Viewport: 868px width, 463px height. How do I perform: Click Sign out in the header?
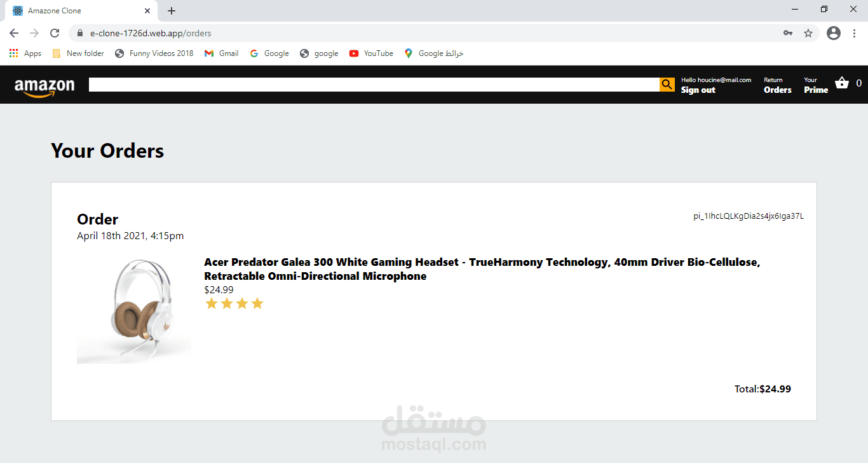click(x=698, y=90)
